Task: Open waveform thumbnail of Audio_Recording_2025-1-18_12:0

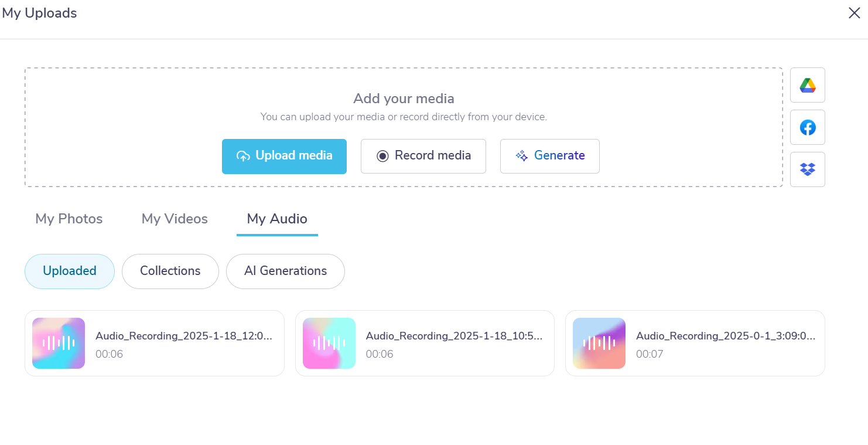Action: coord(58,343)
